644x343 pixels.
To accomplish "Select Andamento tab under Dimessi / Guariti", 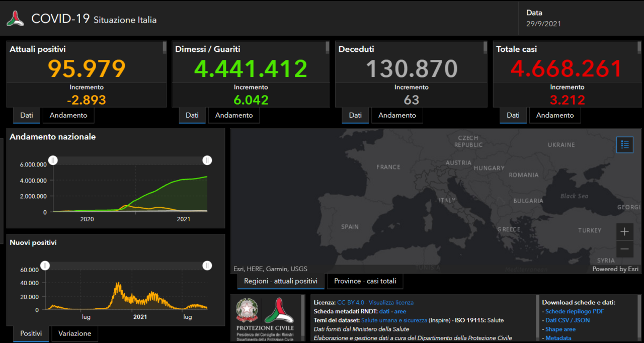I will pyautogui.click(x=234, y=115).
